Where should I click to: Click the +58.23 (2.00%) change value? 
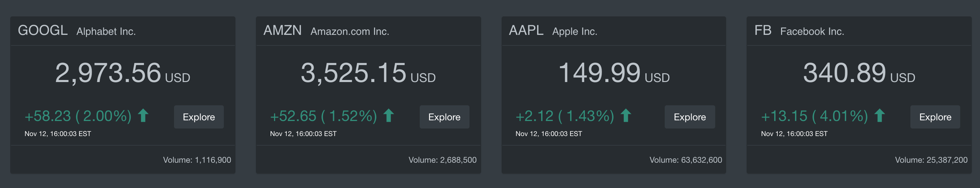[78, 116]
